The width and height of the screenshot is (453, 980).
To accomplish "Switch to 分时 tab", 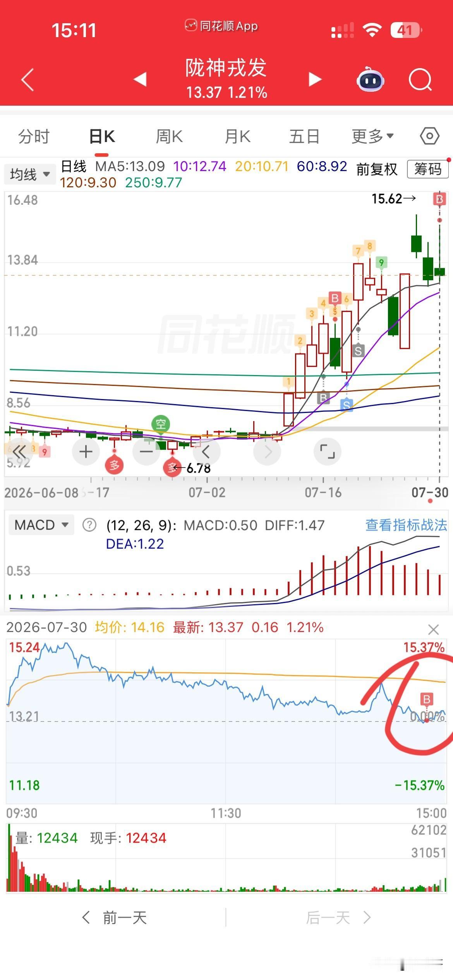I will coord(34,136).
